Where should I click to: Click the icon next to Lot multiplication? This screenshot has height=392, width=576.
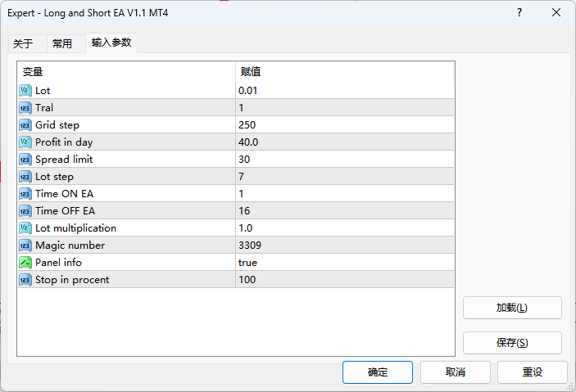coord(25,228)
